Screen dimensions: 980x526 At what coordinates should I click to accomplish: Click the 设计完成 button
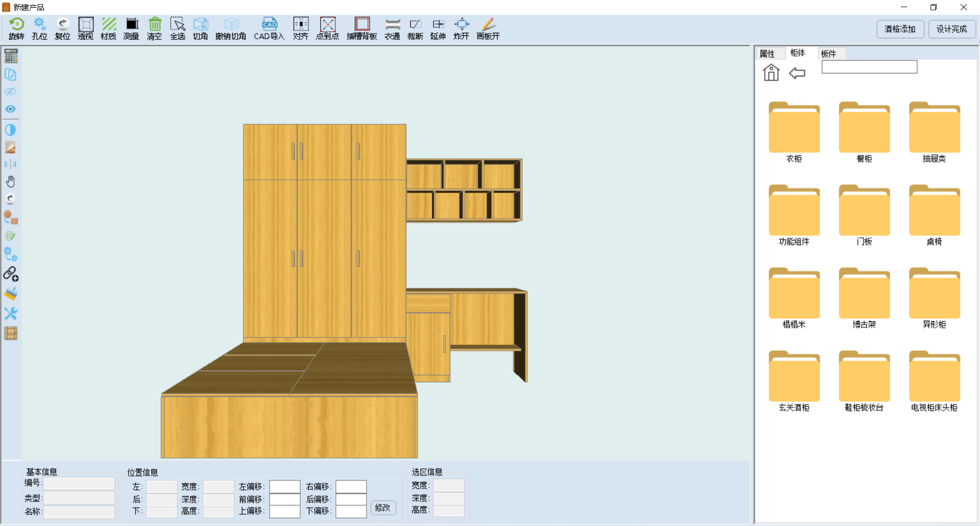pyautogui.click(x=951, y=29)
